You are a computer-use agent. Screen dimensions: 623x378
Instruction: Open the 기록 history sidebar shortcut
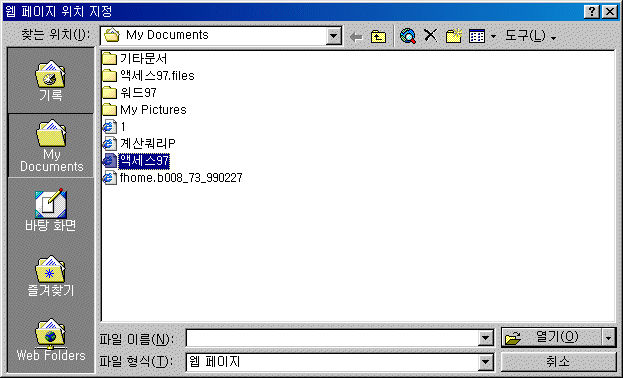tap(50, 81)
